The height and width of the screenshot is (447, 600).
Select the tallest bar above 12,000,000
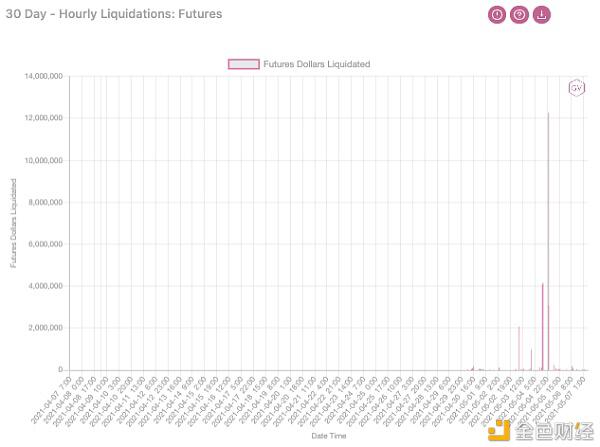click(x=548, y=240)
